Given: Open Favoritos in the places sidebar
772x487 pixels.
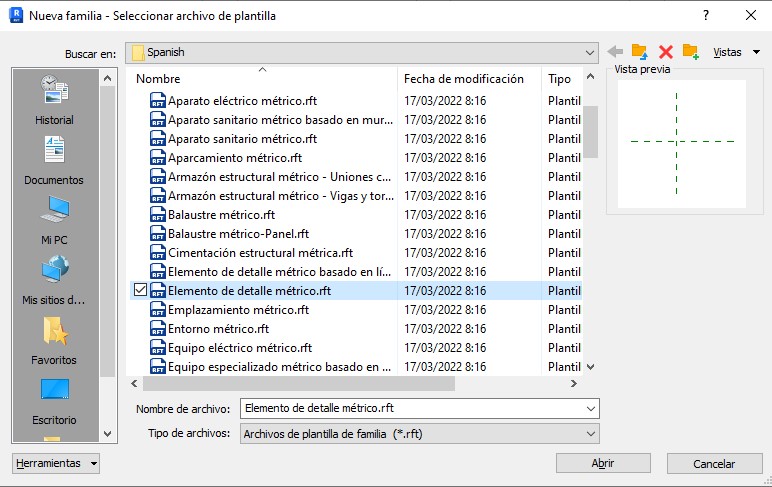Looking at the screenshot, I should 54,340.
